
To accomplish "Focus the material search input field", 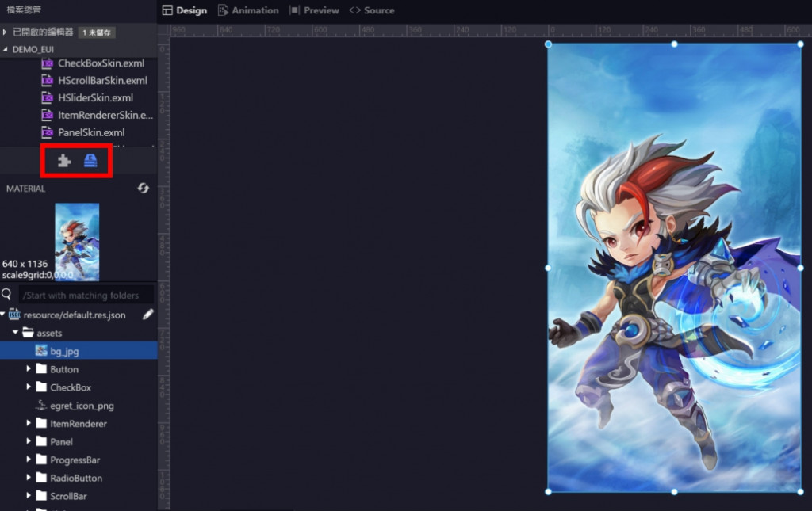I will [x=86, y=295].
